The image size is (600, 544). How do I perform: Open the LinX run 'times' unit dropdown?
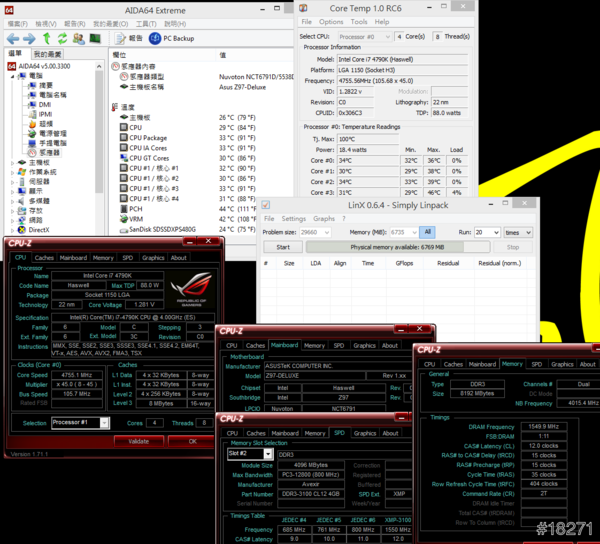518,232
